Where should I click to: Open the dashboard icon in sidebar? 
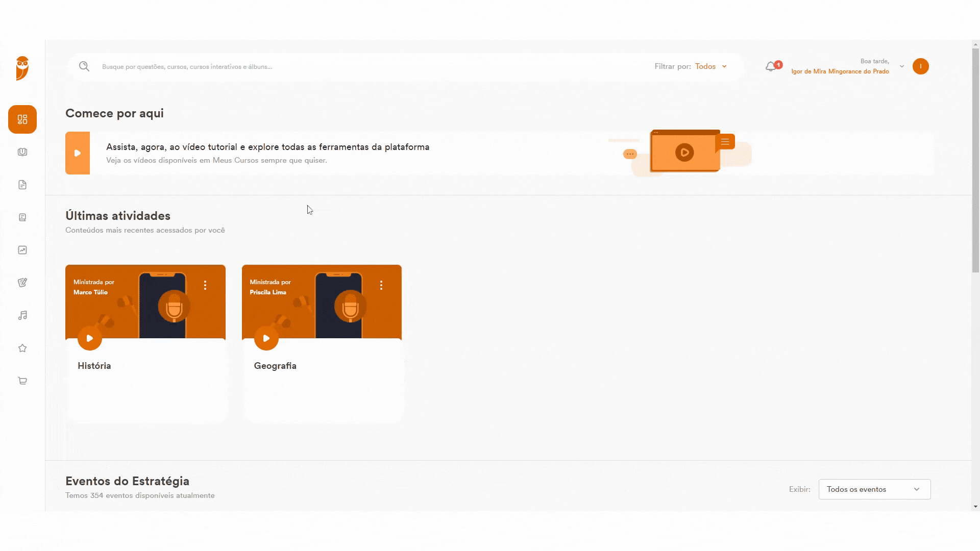click(22, 119)
